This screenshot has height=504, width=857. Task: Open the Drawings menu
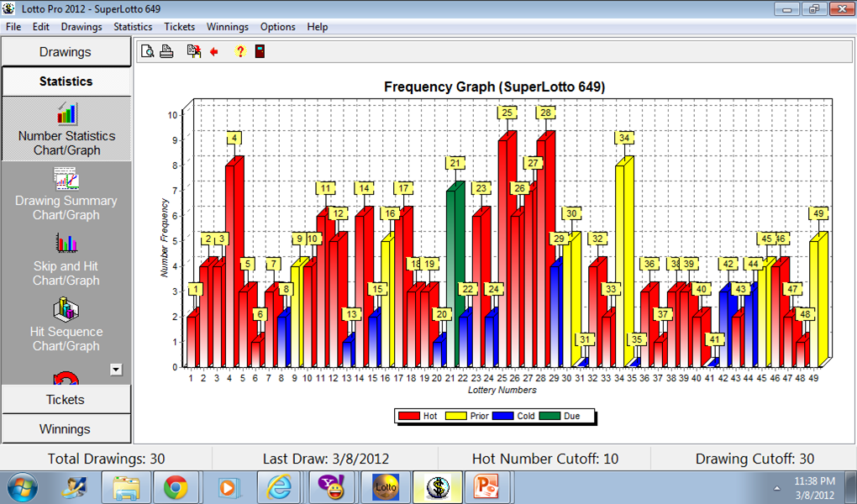[x=81, y=27]
